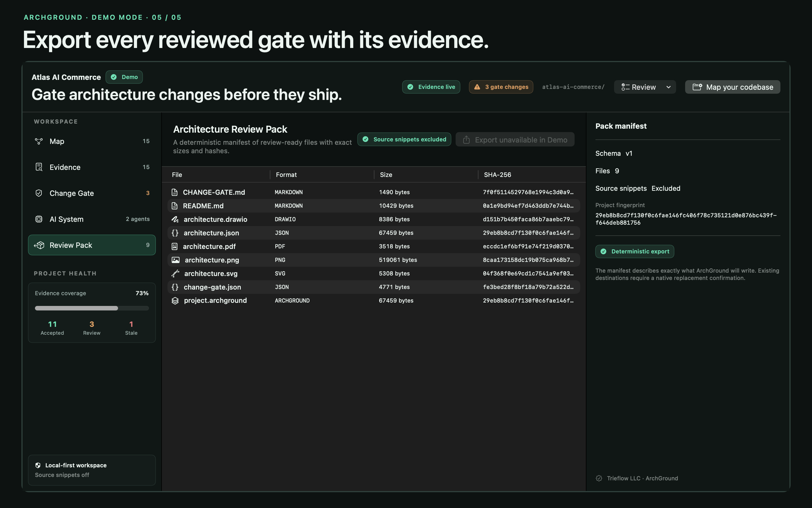The image size is (812, 508).
Task: Select the architecture.pdf file name
Action: pos(209,246)
